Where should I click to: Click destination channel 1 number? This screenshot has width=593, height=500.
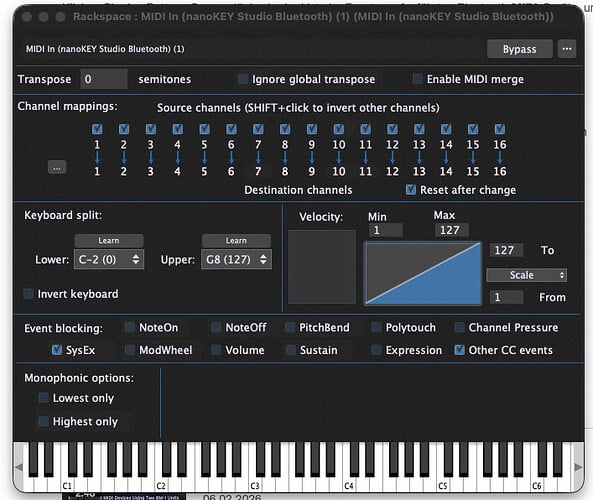point(97,171)
